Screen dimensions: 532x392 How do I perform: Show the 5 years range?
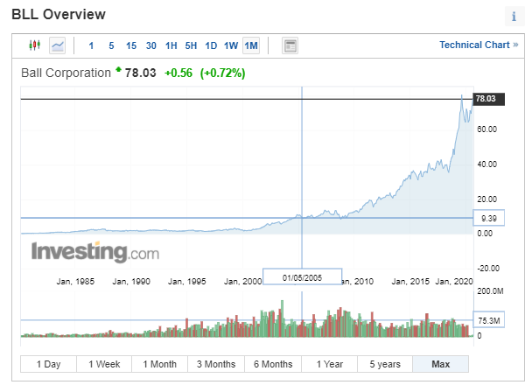coord(385,364)
